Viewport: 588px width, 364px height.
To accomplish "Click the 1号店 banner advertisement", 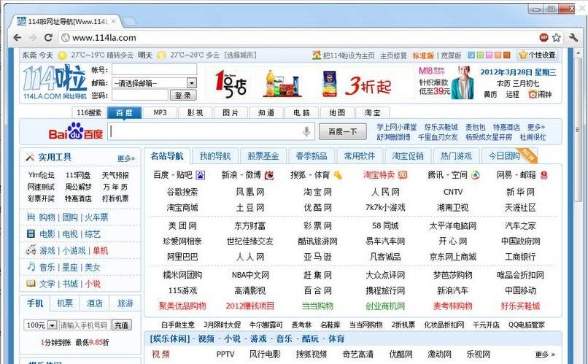I will pos(309,83).
